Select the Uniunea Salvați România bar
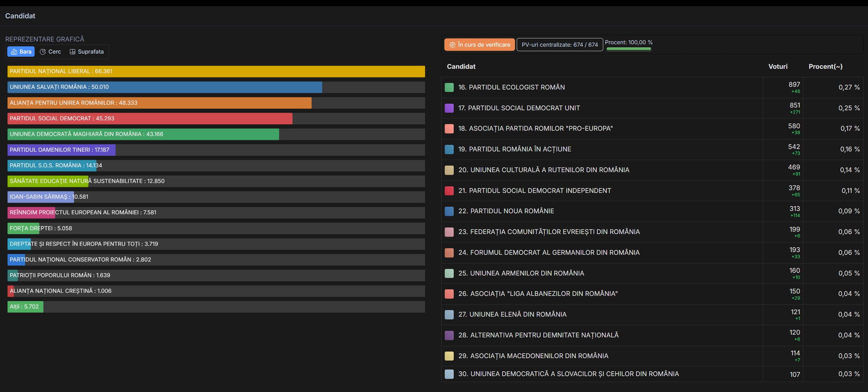This screenshot has width=868, height=392. pyautogui.click(x=165, y=87)
